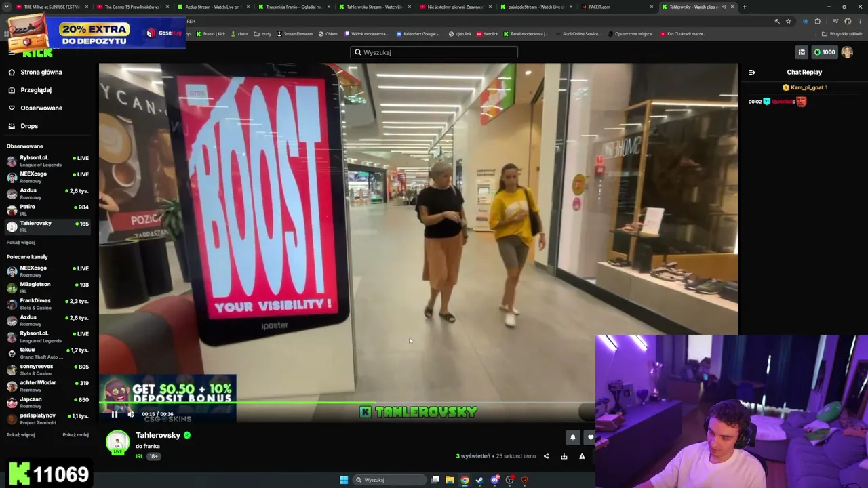Open the Franio | Kick bookmark
868x488 pixels.
[211, 34]
